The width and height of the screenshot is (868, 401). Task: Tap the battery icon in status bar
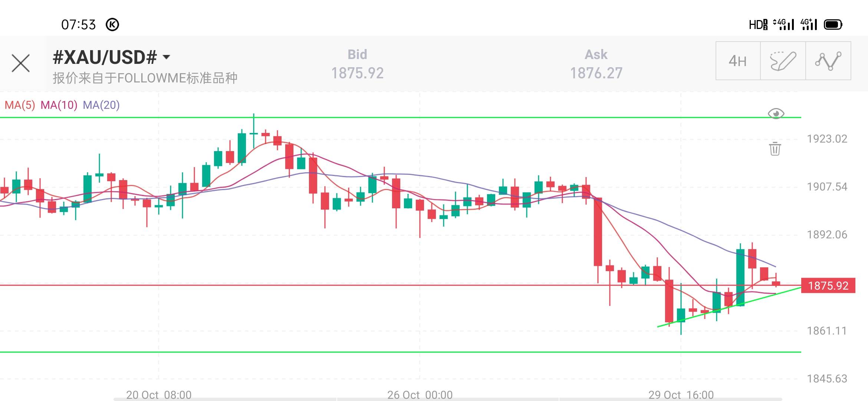click(833, 25)
